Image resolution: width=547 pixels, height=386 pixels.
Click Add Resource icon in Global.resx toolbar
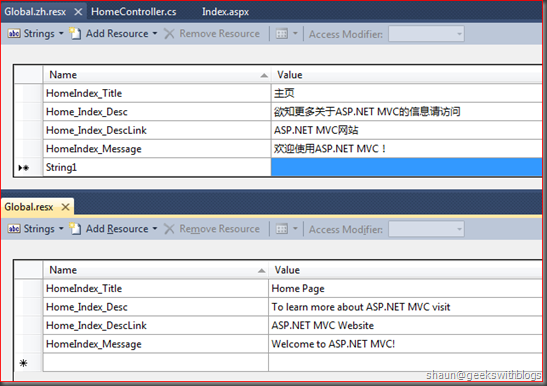tap(75, 229)
